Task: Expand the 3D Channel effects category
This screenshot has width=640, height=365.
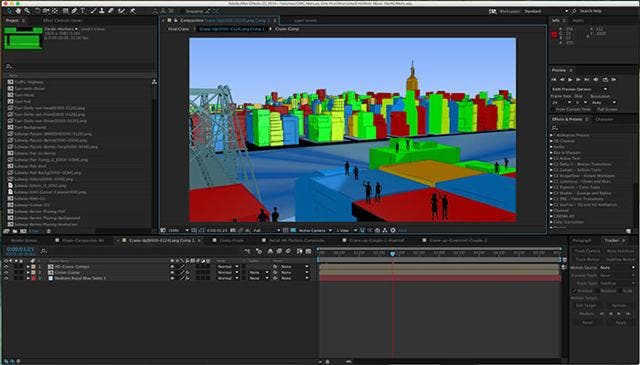Action: (551, 141)
